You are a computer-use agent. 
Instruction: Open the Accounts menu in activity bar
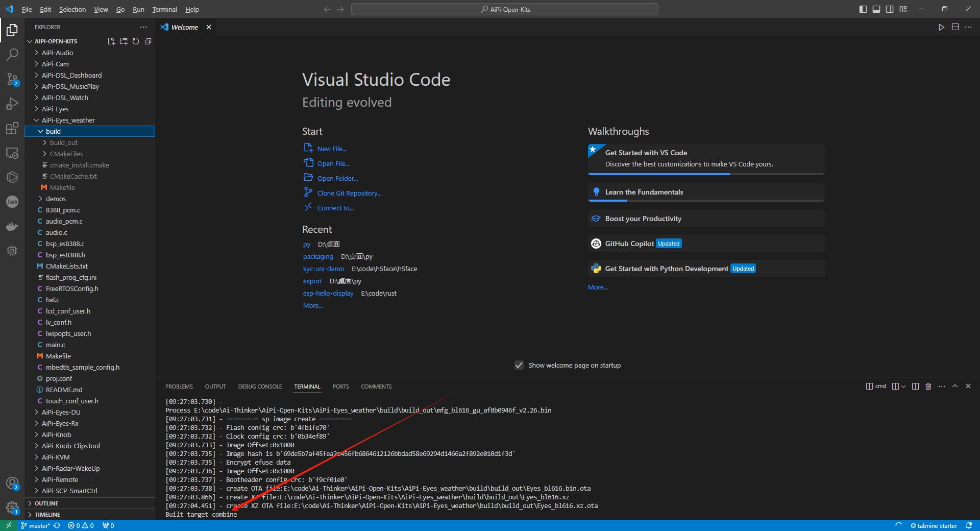tap(12, 484)
